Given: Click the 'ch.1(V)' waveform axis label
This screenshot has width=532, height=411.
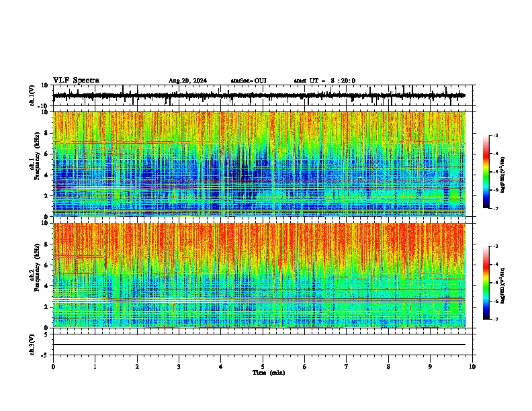Looking at the screenshot, I should pos(32,95).
